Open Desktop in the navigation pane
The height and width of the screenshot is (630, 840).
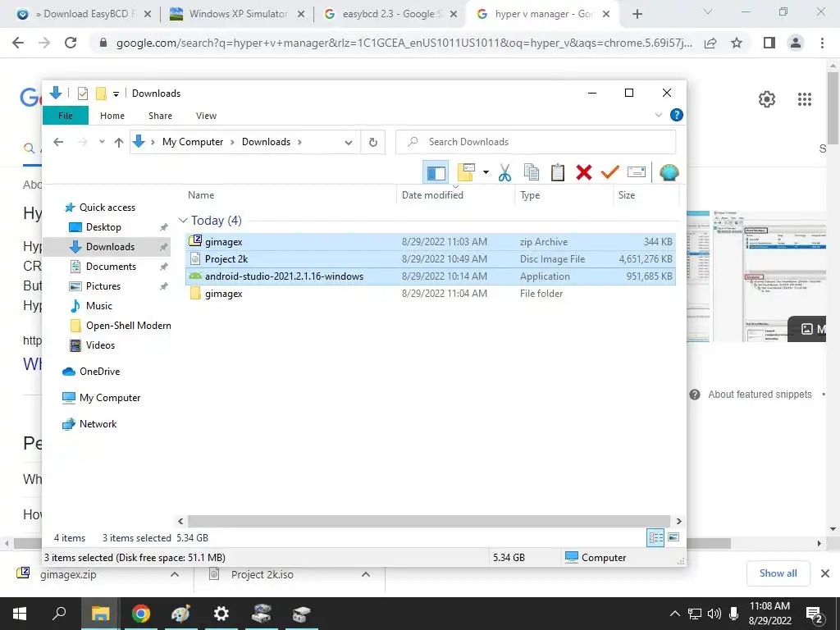point(103,227)
